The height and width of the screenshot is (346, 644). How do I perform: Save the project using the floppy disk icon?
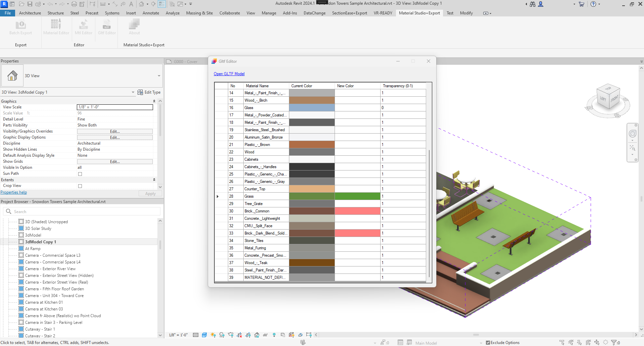coord(30,4)
